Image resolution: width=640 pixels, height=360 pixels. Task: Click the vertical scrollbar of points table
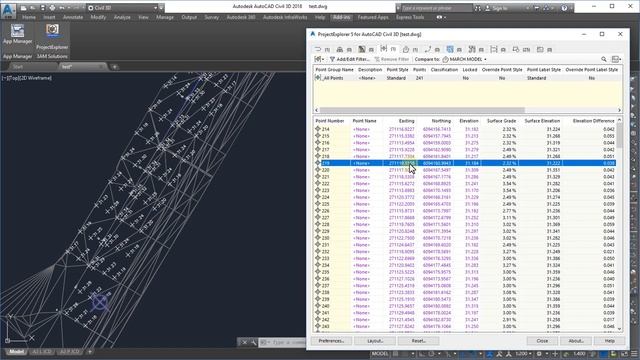[x=619, y=136]
